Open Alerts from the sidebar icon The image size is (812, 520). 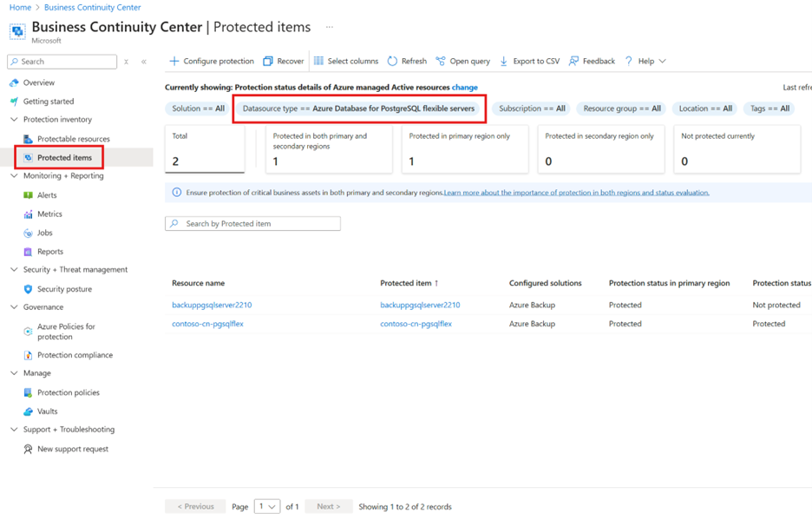[30, 195]
